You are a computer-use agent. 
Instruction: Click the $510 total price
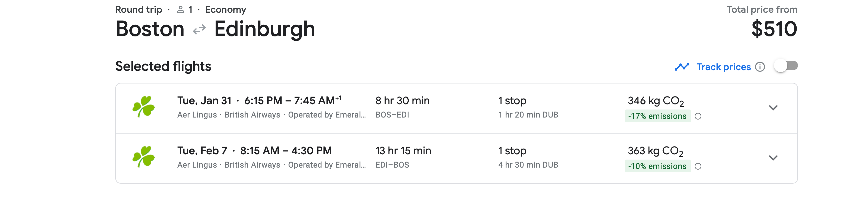[x=774, y=29]
